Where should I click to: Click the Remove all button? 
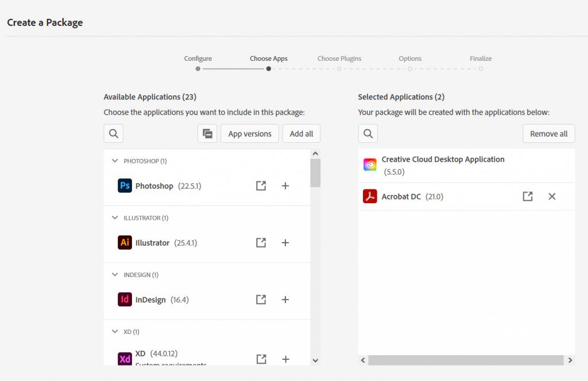point(548,133)
